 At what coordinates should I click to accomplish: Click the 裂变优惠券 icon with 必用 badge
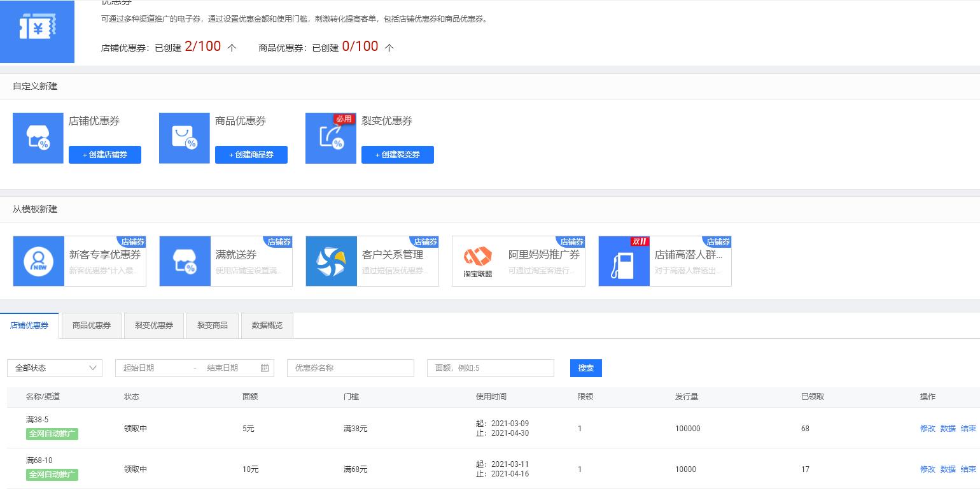click(x=330, y=138)
